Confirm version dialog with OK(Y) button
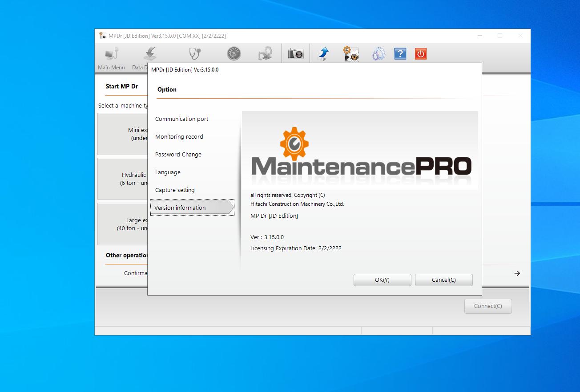The image size is (580, 392). 382,280
